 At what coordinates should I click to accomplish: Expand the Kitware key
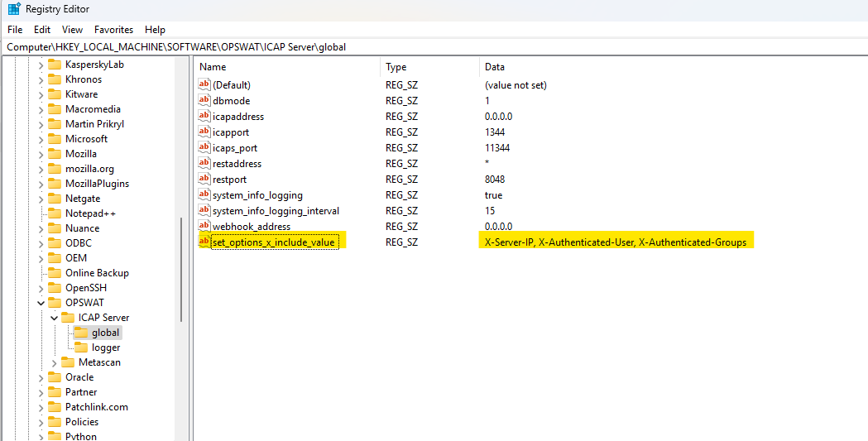41,94
